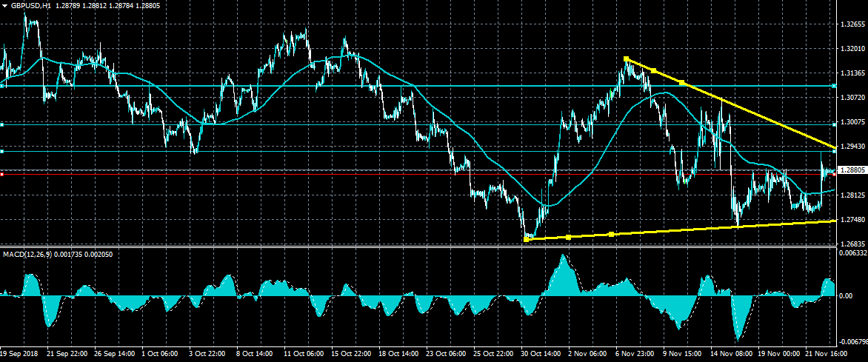Click the 11 Oct 06:00 time label
Screen dimensions: 868x362
click(x=304, y=352)
